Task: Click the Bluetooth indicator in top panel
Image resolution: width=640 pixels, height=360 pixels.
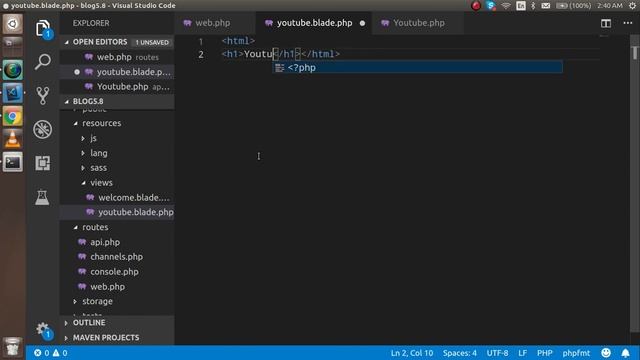Action: (x=533, y=6)
